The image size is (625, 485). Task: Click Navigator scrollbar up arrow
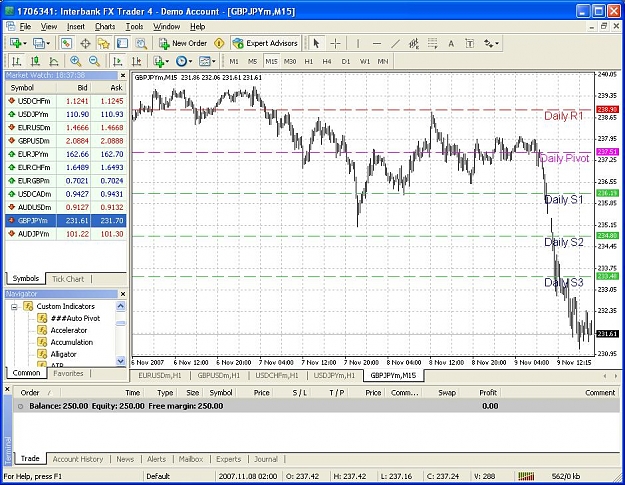(120, 306)
